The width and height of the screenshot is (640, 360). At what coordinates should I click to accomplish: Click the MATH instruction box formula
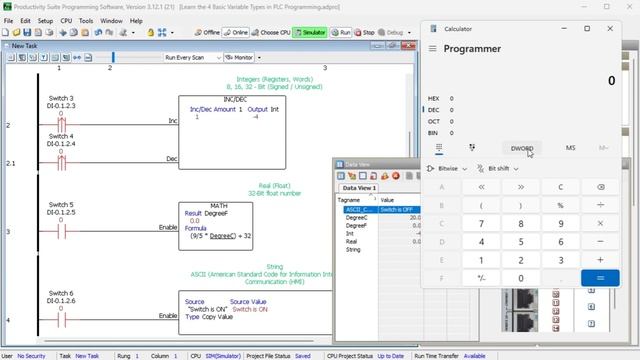coord(220,236)
